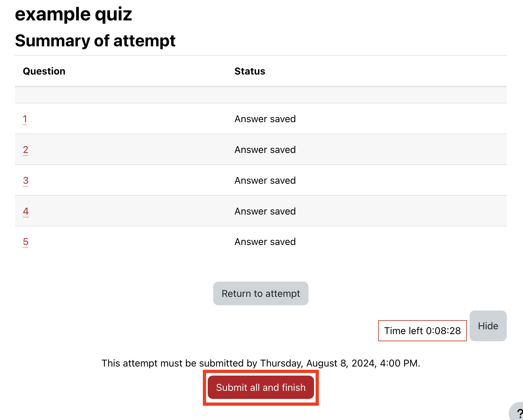This screenshot has height=420, width=523.
Task: Click the submission deadline notice text
Action: [x=261, y=363]
